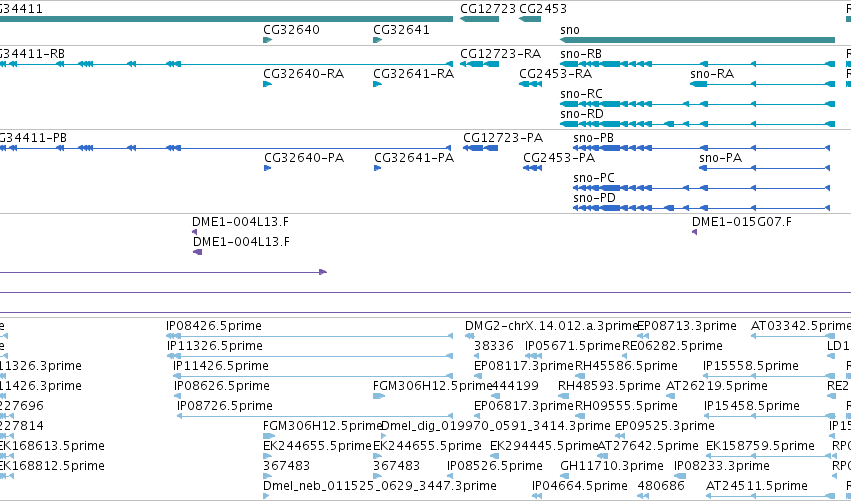Select the 444199 feature label
Image resolution: width=851 pixels, height=501 pixels.
pos(515,386)
